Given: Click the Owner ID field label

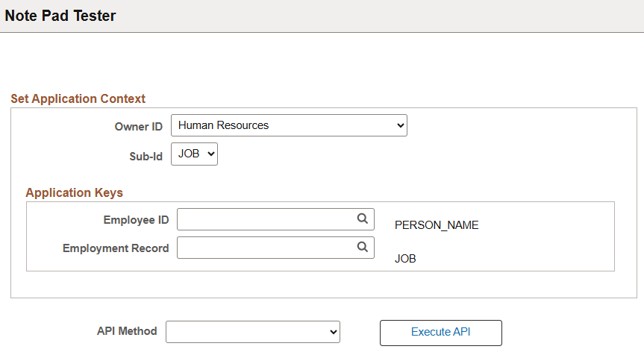Looking at the screenshot, I should (x=138, y=126).
